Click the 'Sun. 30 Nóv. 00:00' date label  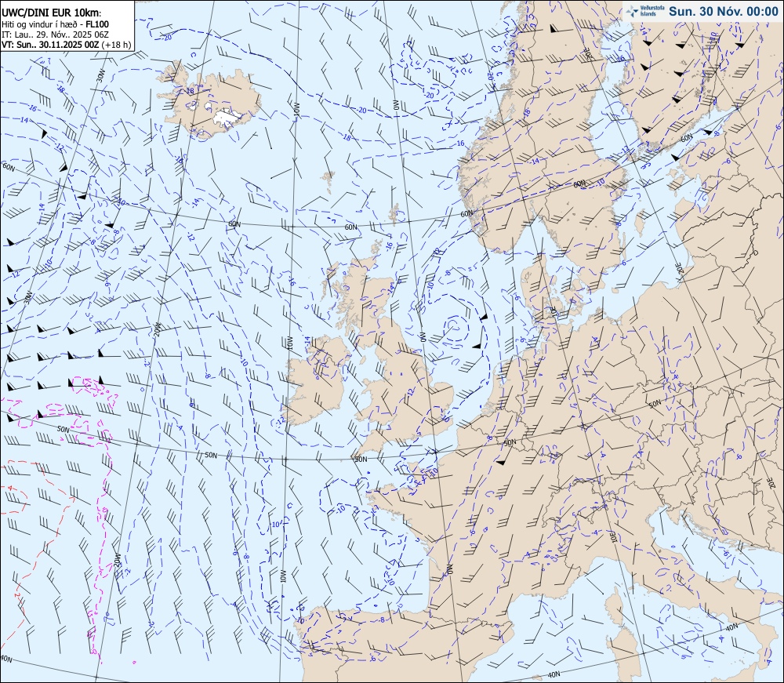pos(724,12)
